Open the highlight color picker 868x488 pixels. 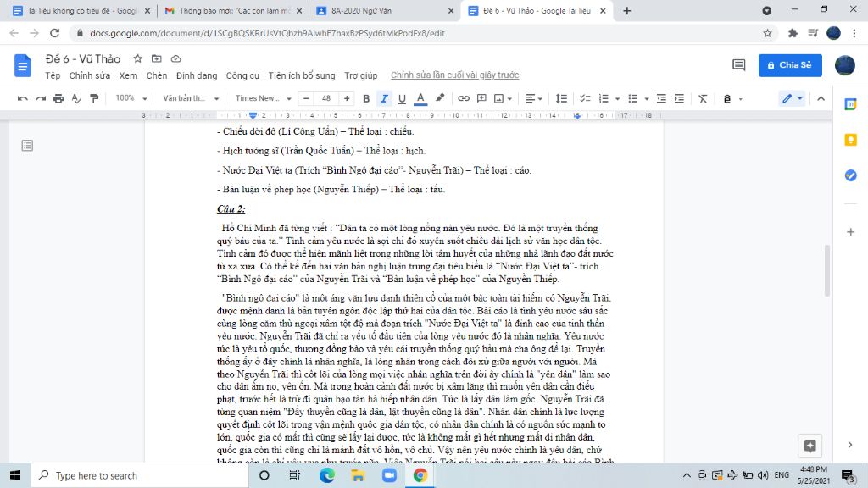coord(440,98)
